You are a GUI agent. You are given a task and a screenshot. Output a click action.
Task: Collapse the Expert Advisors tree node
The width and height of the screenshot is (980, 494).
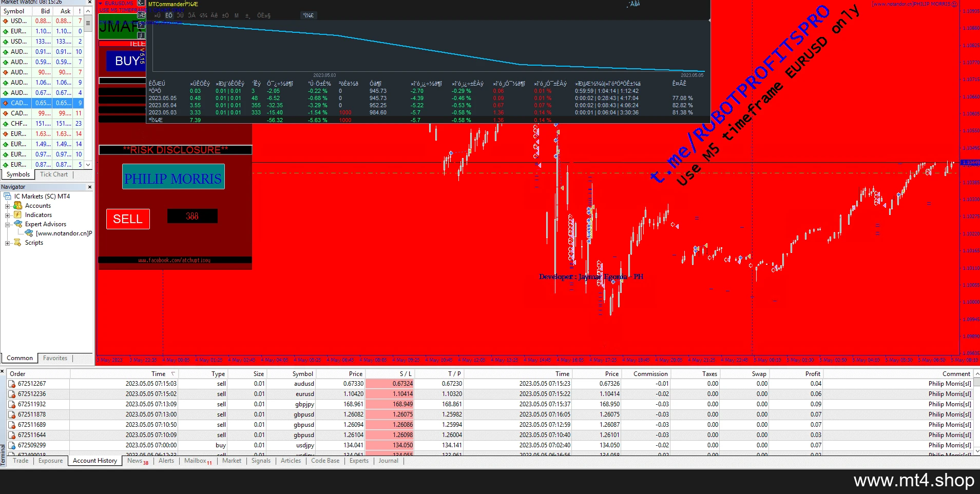pyautogui.click(x=8, y=224)
